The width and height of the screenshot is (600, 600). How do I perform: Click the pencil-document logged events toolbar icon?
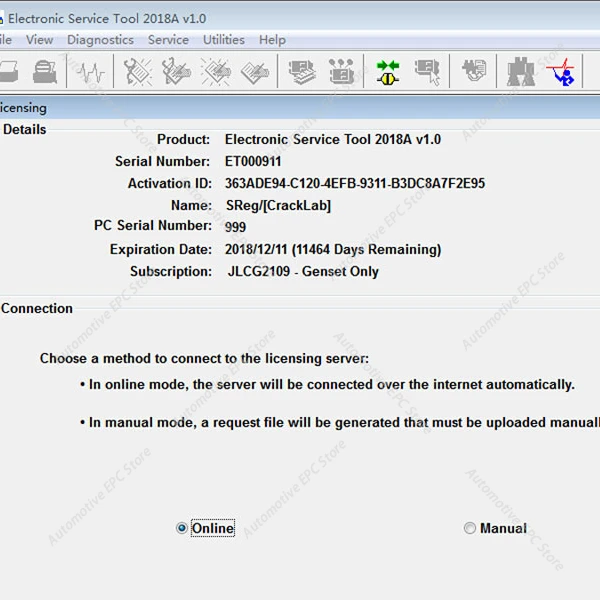(255, 72)
